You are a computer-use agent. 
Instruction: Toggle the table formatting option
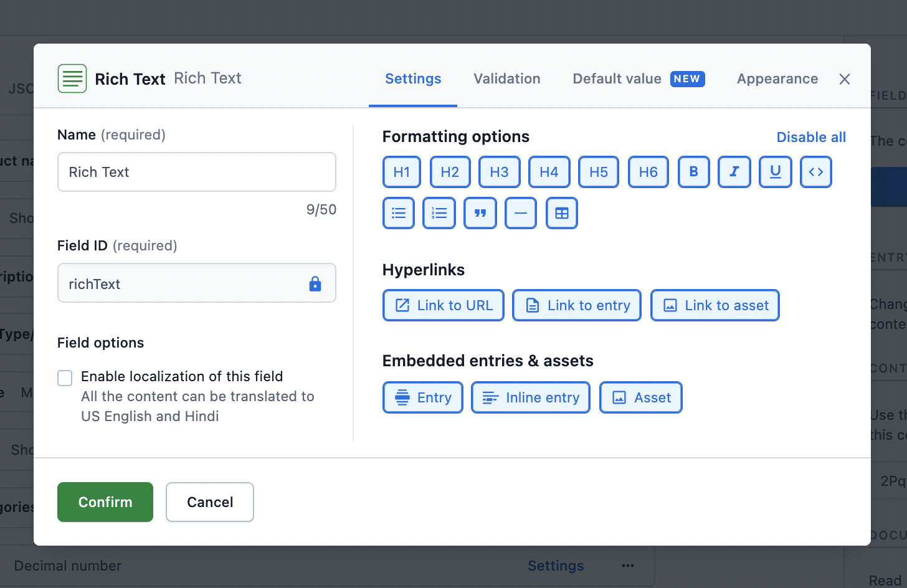[561, 213]
